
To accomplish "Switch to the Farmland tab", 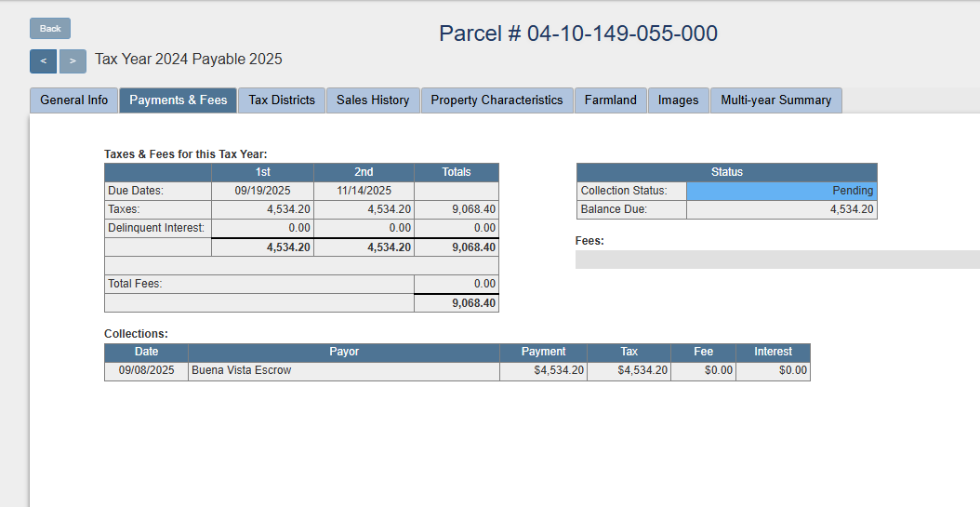I will tap(611, 100).
